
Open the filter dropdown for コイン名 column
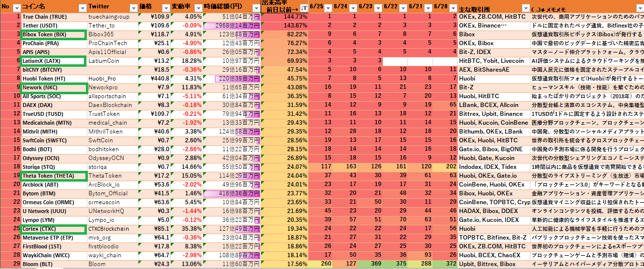tap(81, 8)
